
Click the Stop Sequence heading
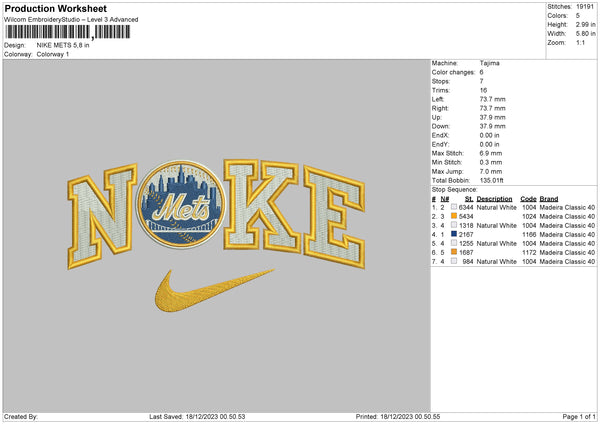(455, 190)
